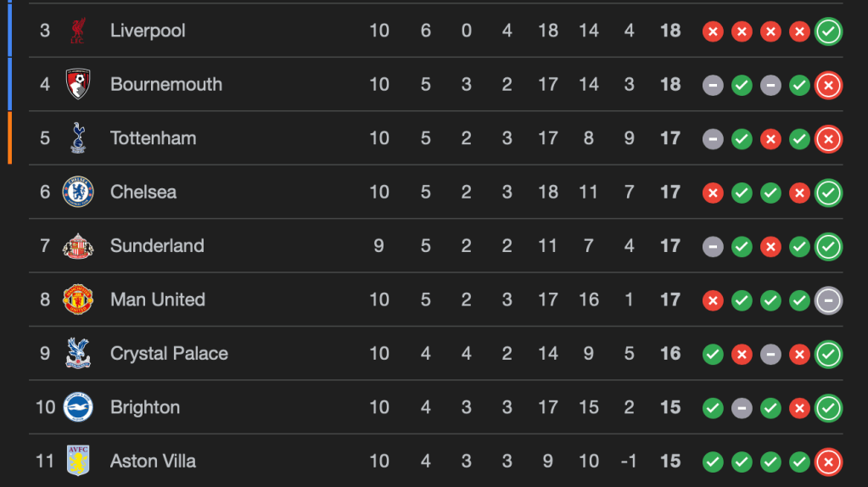Screen dimensions: 868x487
Task: Click the Bournemouth club crest
Action: (78, 84)
